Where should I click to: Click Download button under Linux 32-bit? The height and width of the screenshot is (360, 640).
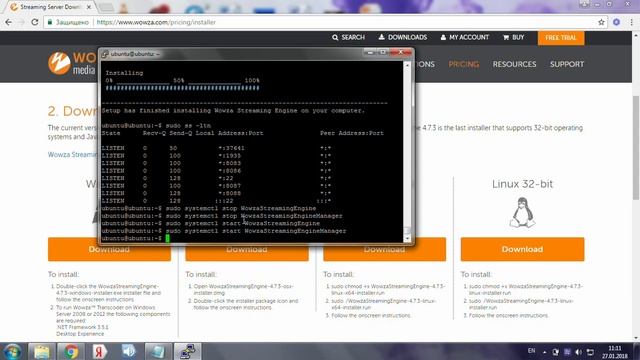tap(522, 249)
